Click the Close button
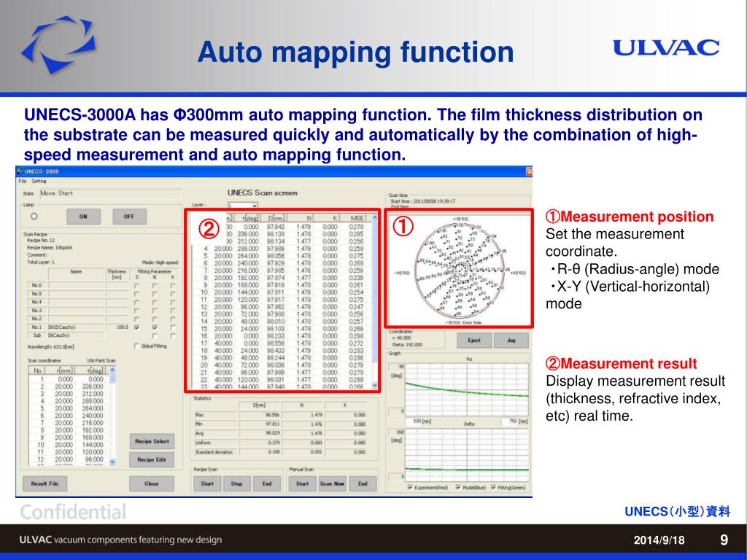The width and height of the screenshot is (747, 560). click(152, 484)
